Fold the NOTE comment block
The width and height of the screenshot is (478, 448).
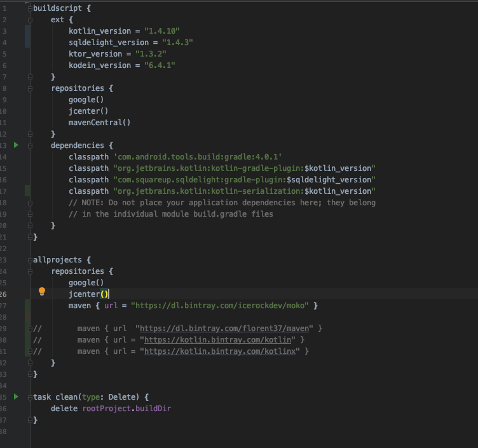click(30, 203)
